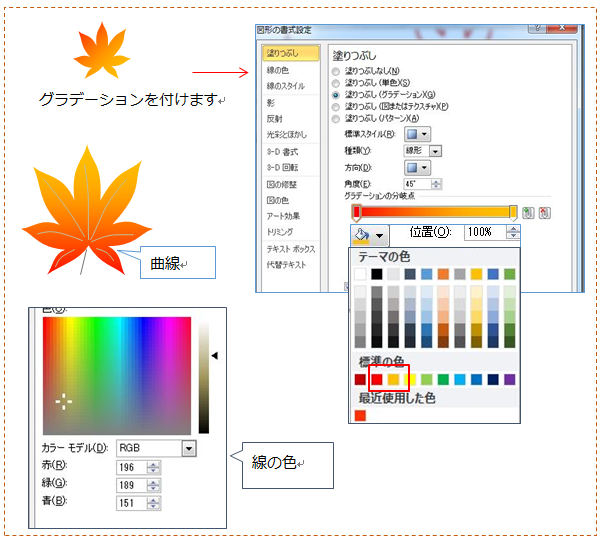
Task: Click the remove gradient stop icon
Action: [x=544, y=212]
